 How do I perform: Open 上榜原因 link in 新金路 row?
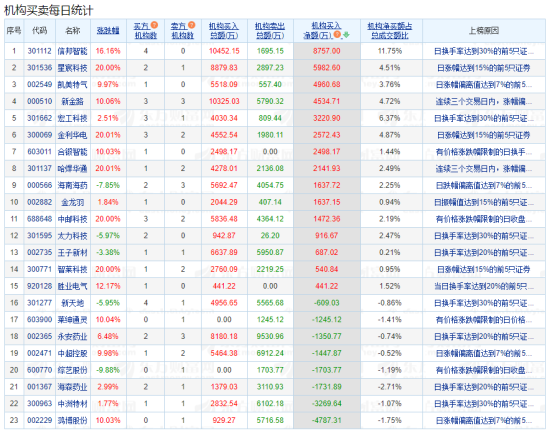point(484,101)
